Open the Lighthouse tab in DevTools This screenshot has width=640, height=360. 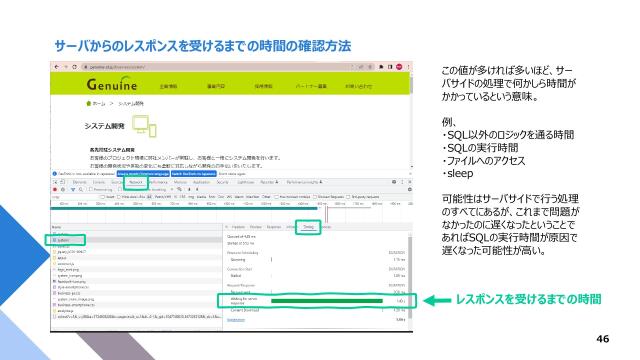tap(246, 182)
